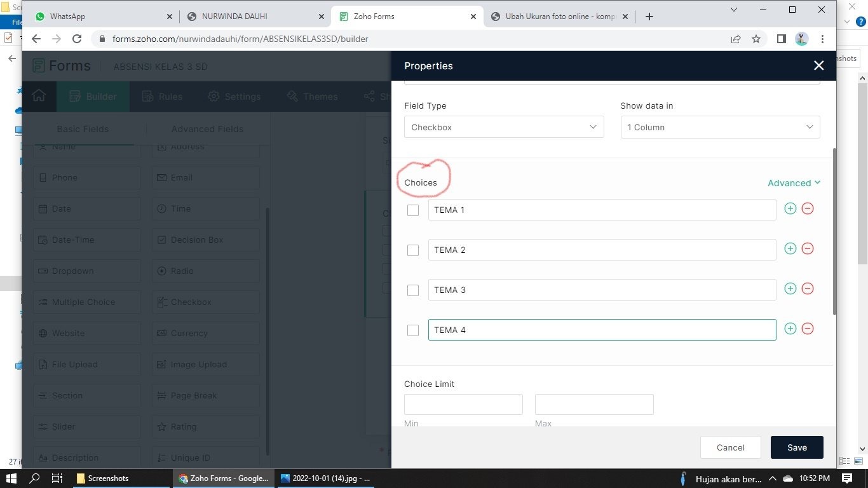The image size is (868, 488).
Task: Open the Chrome tab search chevron
Action: click(734, 10)
